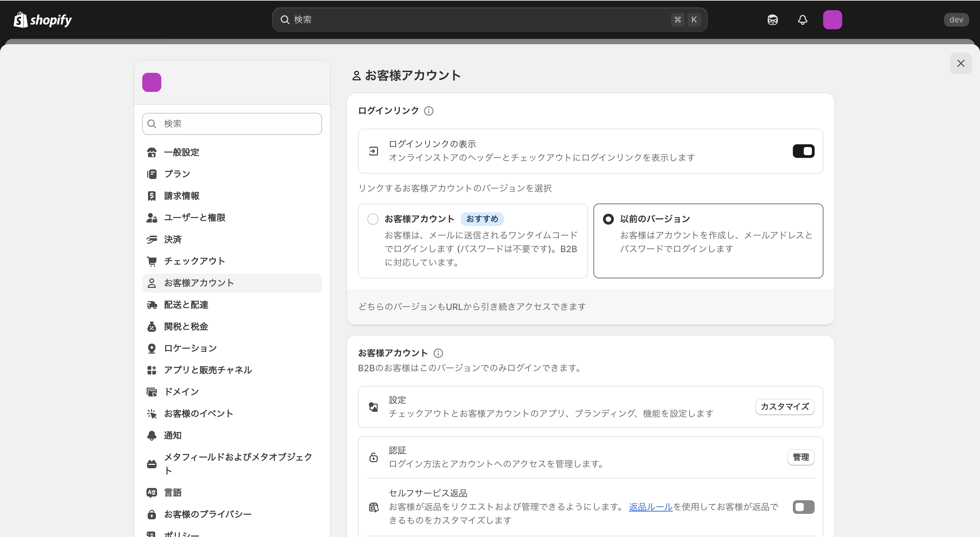Select 以前のバージョン radio option

click(608, 219)
